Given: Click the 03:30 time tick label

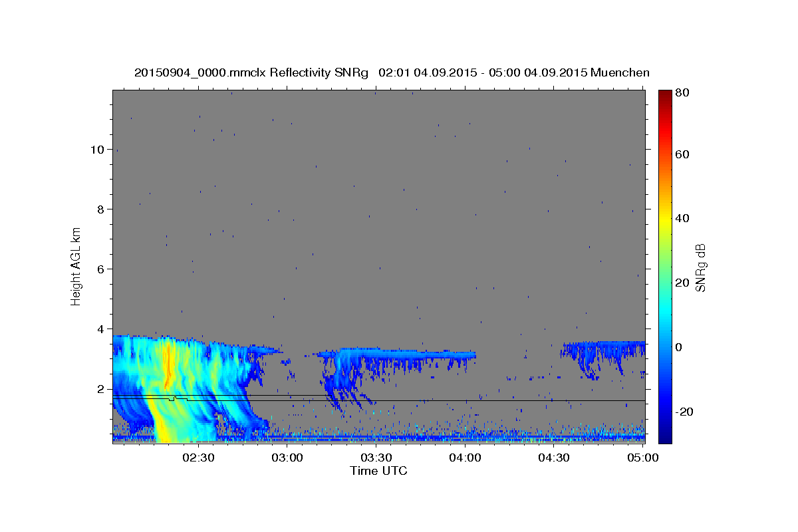Looking at the screenshot, I should point(376,458).
